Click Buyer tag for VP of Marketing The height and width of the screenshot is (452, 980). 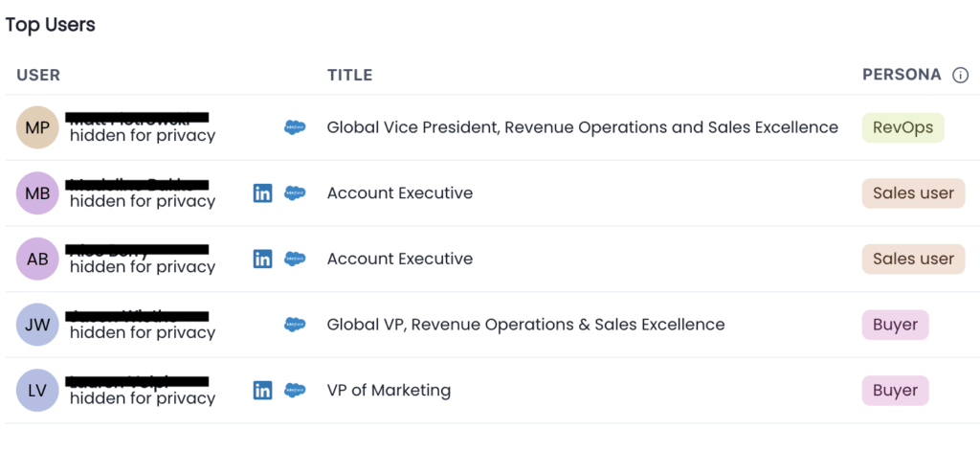pos(895,390)
